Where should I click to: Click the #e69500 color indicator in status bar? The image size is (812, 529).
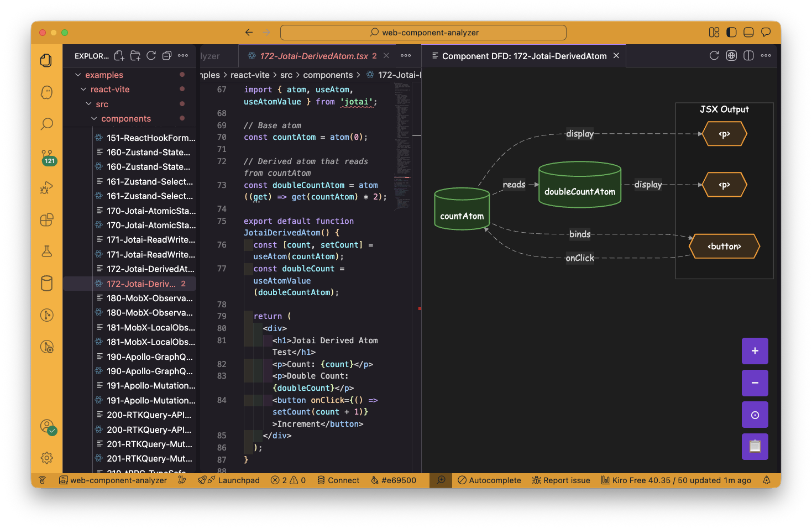(x=393, y=480)
